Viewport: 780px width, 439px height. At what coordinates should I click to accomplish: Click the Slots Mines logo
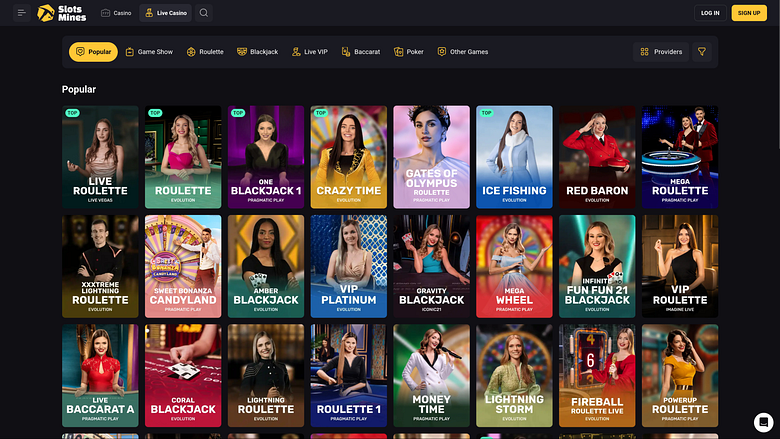point(62,13)
